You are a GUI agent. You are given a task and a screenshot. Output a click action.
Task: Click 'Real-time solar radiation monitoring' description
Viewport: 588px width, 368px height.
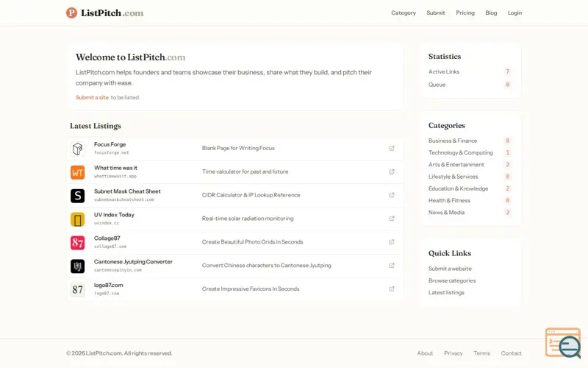pos(248,219)
